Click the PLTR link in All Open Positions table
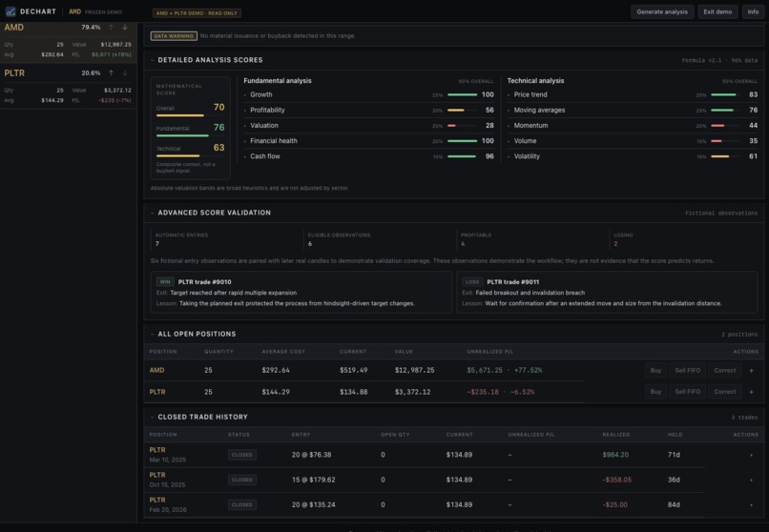This screenshot has height=532, width=769. (x=157, y=392)
